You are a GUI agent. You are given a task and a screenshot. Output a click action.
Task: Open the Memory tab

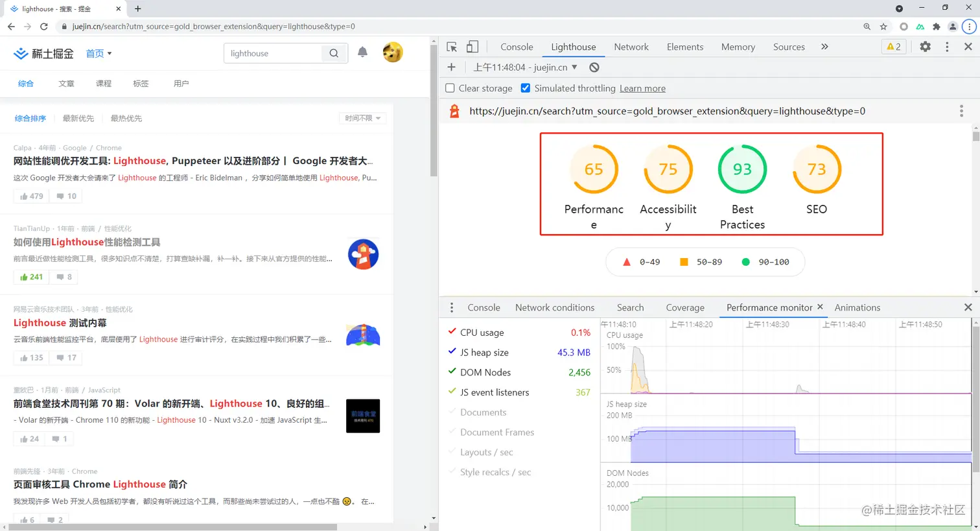[x=738, y=47]
